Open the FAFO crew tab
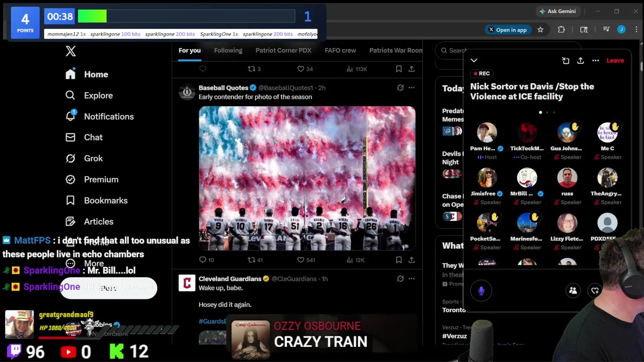Viewport: 644px width, 362px height. coord(340,50)
